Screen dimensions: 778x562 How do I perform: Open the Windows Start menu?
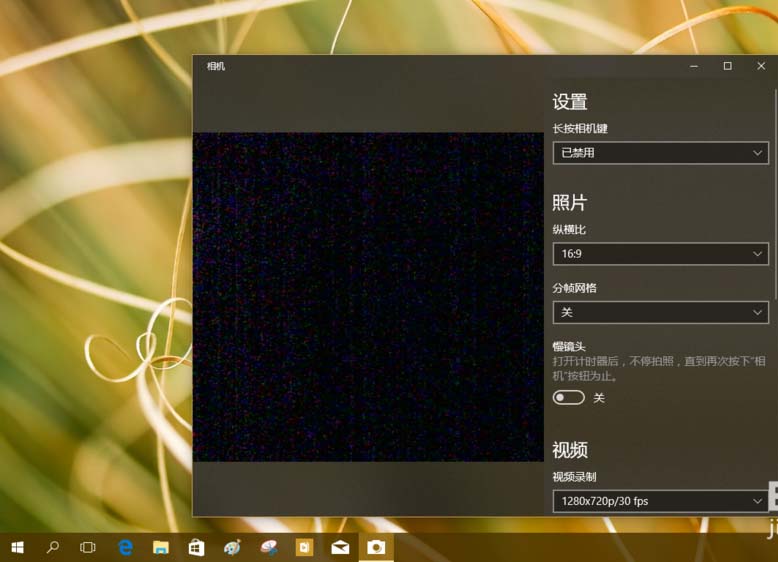tap(17, 547)
